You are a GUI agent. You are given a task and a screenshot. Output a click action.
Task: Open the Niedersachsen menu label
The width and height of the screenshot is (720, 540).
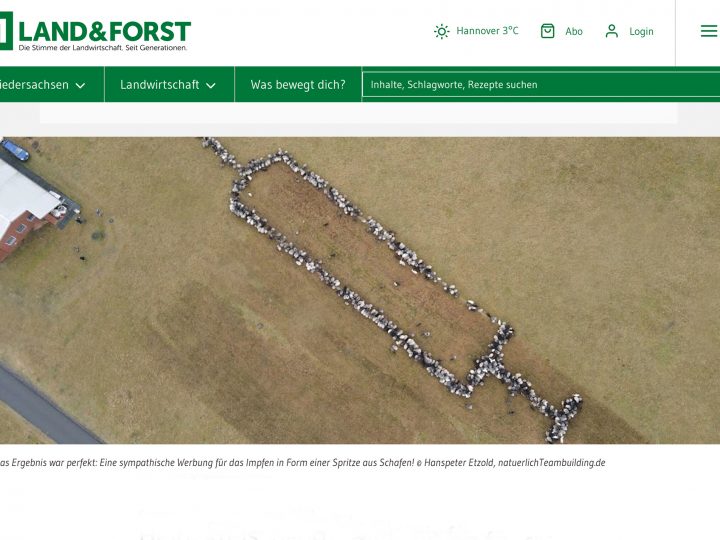34,85
